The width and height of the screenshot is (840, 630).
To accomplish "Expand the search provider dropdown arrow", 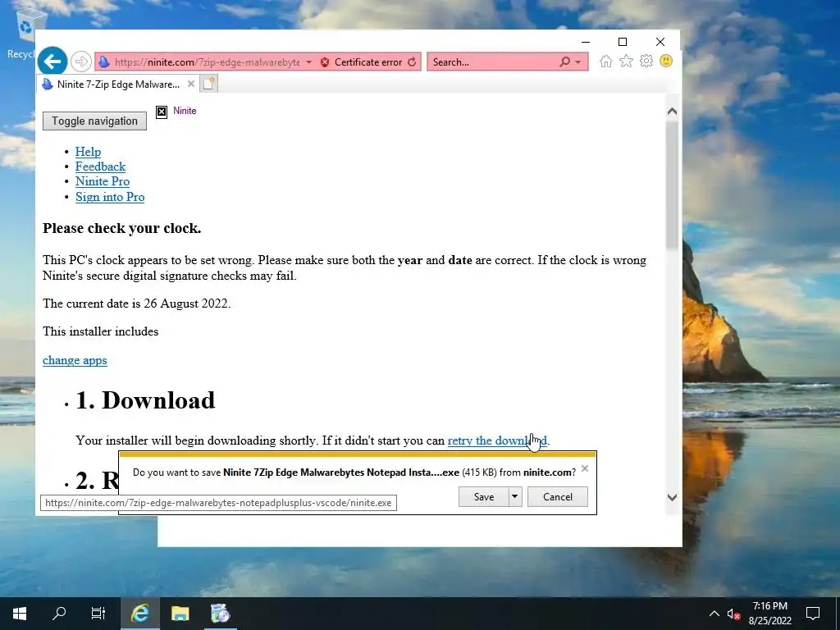I will [x=578, y=62].
